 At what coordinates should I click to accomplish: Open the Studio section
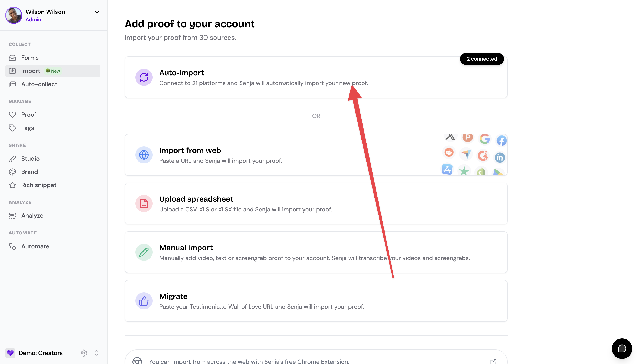click(53, 159)
